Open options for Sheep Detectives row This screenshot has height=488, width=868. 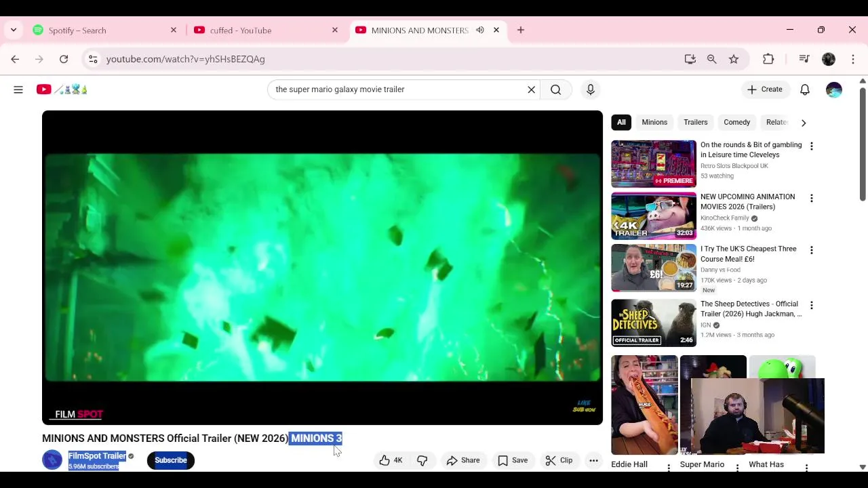[x=811, y=306]
